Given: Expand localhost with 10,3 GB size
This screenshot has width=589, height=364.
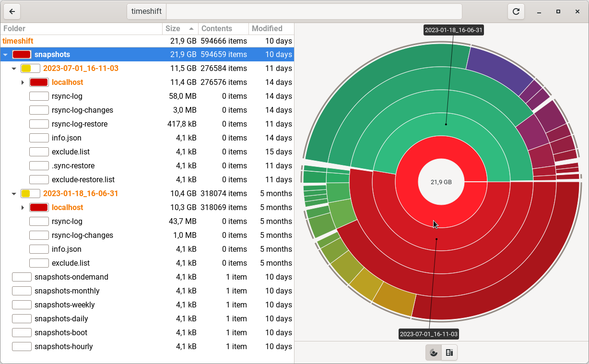Looking at the screenshot, I should tap(23, 208).
